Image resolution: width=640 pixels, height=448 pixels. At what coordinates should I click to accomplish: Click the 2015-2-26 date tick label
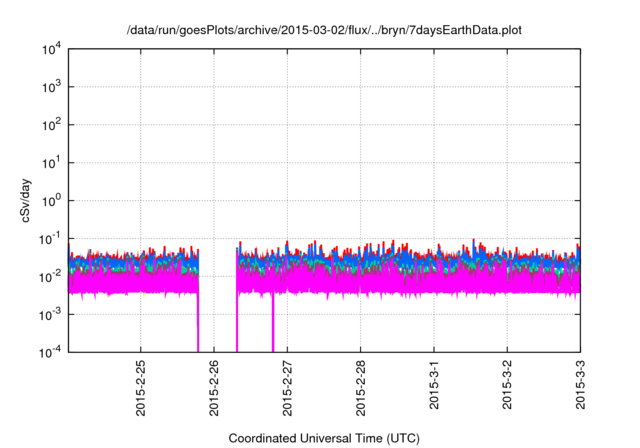coord(214,388)
